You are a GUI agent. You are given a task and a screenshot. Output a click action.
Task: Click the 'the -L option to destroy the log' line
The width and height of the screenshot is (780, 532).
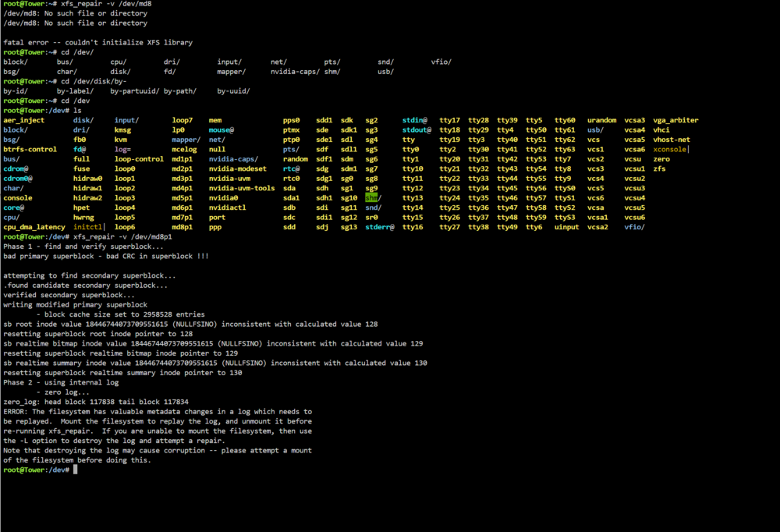tap(114, 441)
